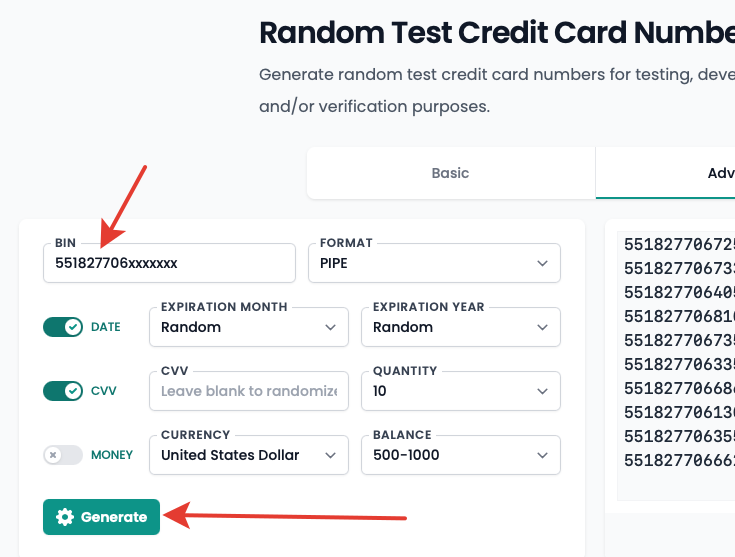Screen dimensions: 735x557
Task: Click into the BIN input field
Action: [168, 263]
